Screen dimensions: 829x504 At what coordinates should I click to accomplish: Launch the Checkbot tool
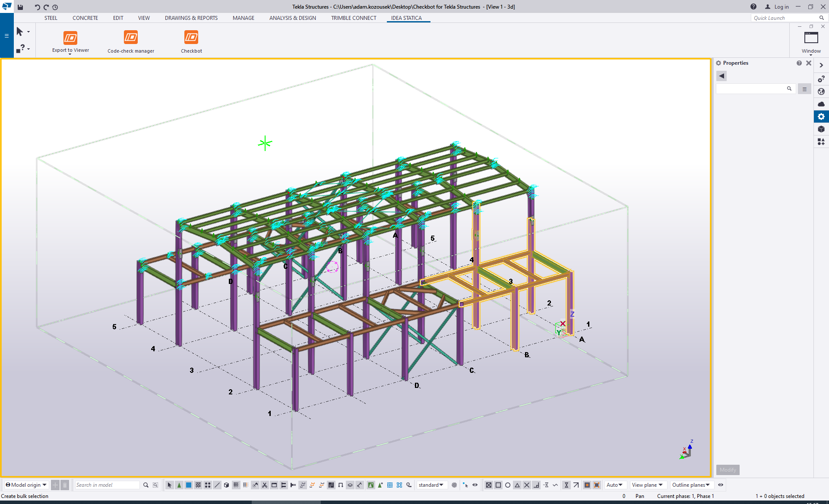[191, 38]
